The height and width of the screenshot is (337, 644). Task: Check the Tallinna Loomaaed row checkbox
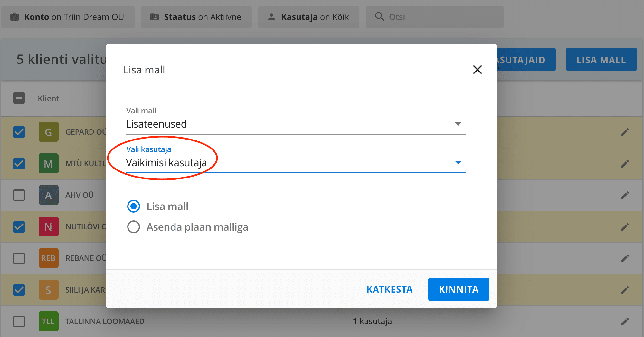click(x=19, y=321)
